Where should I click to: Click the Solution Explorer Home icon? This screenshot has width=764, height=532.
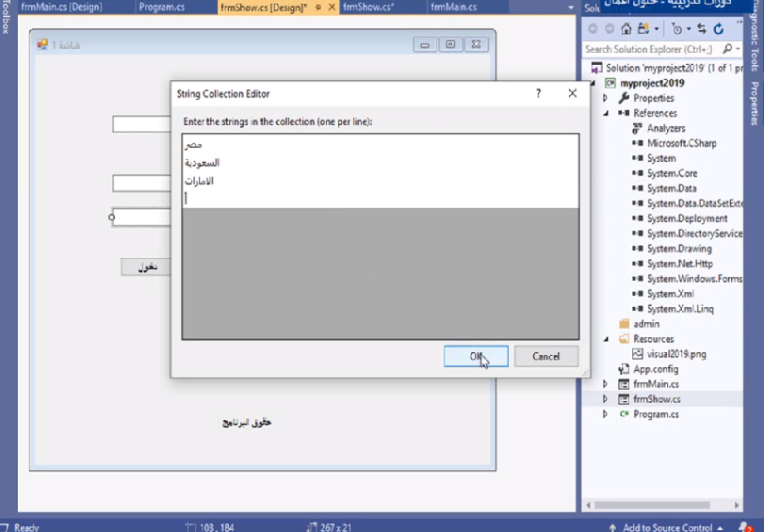(626, 29)
